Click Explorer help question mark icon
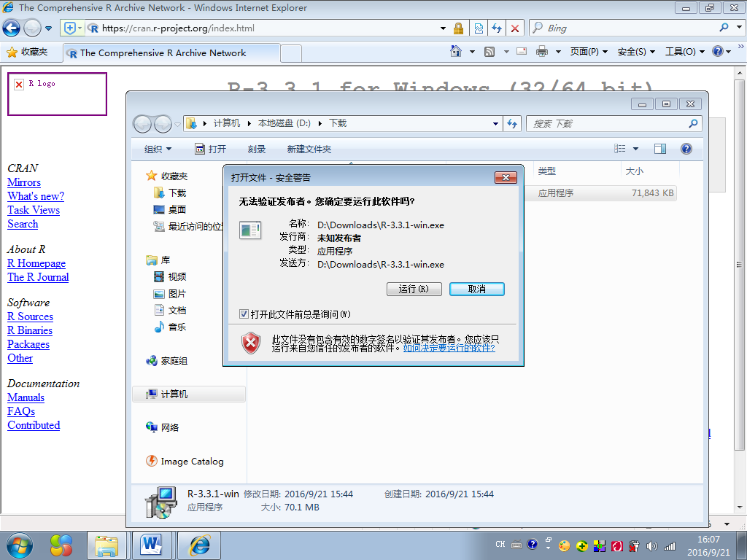747x560 pixels. click(x=686, y=149)
